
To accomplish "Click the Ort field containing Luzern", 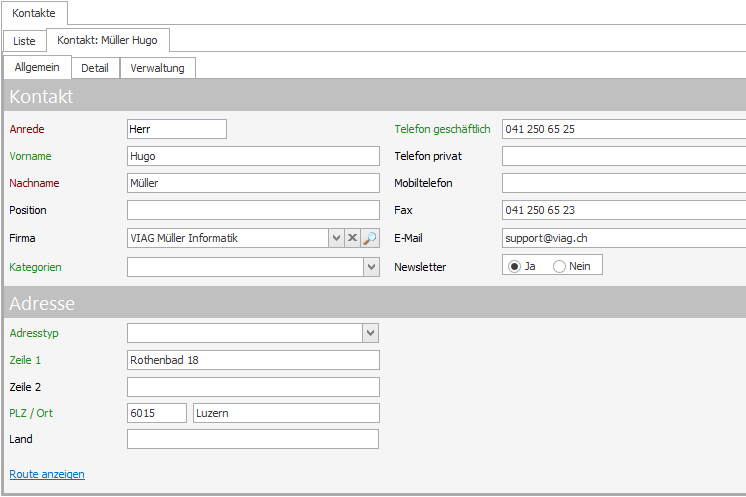I will click(x=286, y=413).
